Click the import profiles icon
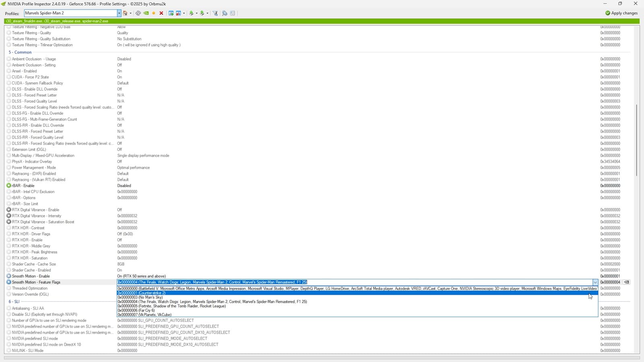Viewport: 644px width, 362px height. (202, 13)
